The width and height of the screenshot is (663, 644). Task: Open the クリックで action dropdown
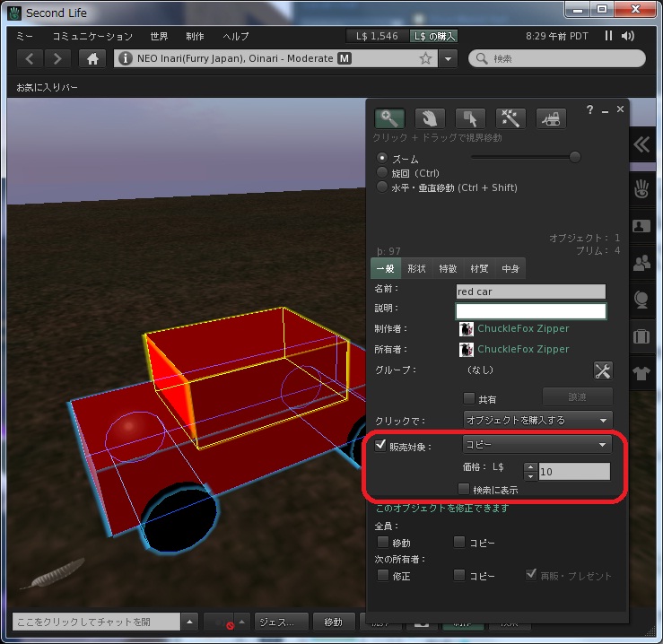click(537, 420)
